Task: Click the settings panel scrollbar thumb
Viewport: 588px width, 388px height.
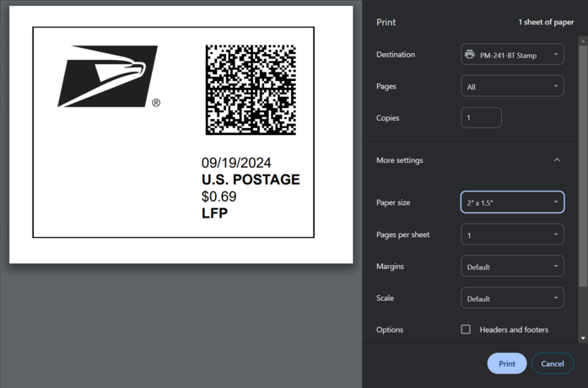Action: click(583, 169)
